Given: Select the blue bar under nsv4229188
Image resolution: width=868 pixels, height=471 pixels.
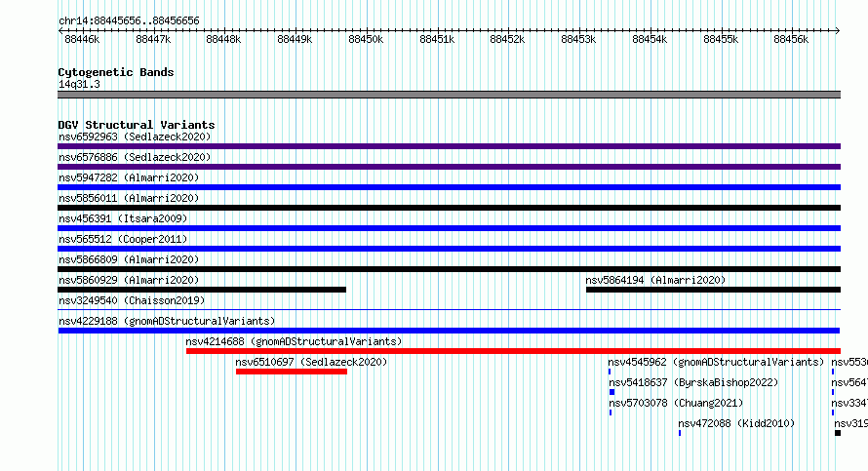Looking at the screenshot, I should pyautogui.click(x=449, y=331).
